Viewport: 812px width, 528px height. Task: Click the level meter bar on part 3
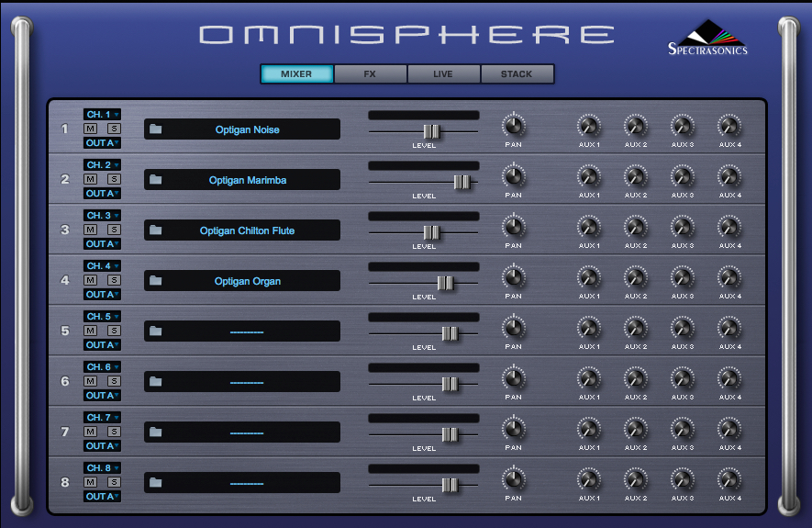(x=424, y=216)
